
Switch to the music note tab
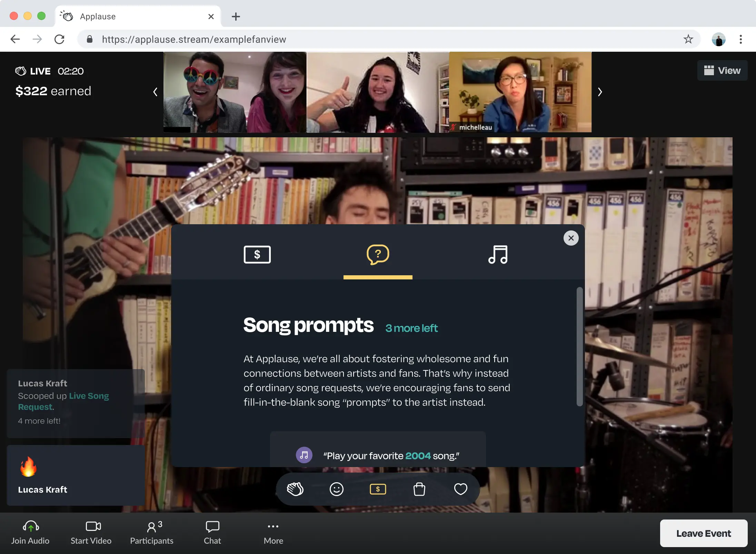click(x=498, y=255)
